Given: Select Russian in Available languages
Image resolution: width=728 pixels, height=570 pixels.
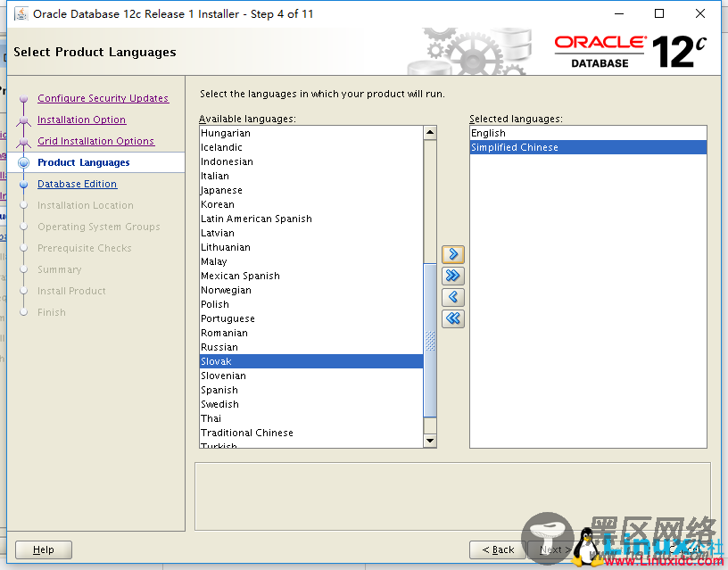Looking at the screenshot, I should [311, 347].
